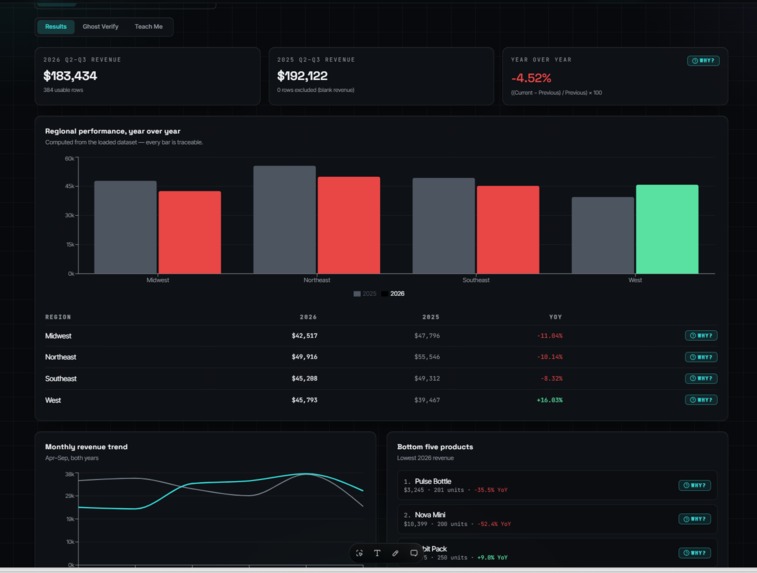Click the red Midwest 2026 bar
The width and height of the screenshot is (757, 573).
tap(190, 232)
